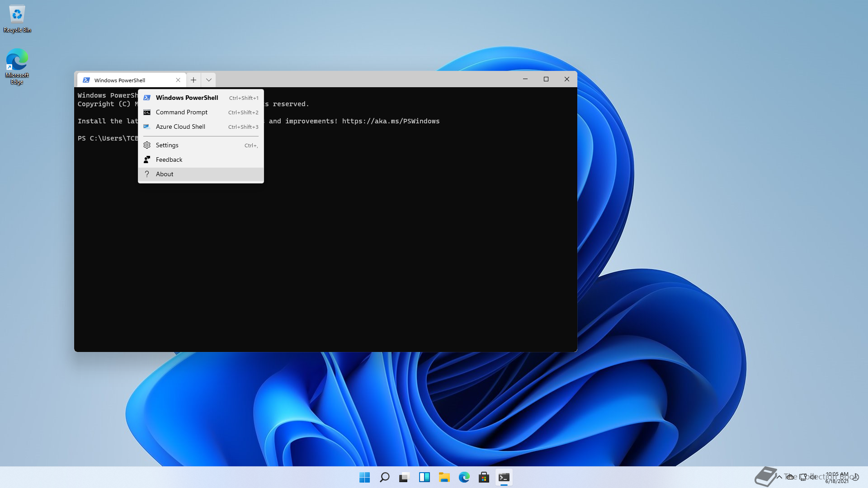This screenshot has width=868, height=488.
Task: Click the PS C:\Users prompt line
Action: pos(108,138)
